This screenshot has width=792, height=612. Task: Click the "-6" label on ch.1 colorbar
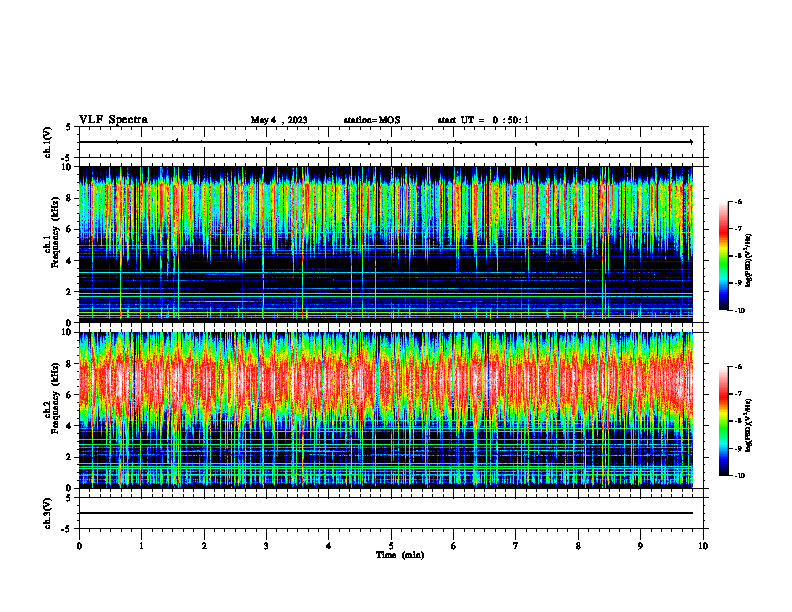(738, 202)
